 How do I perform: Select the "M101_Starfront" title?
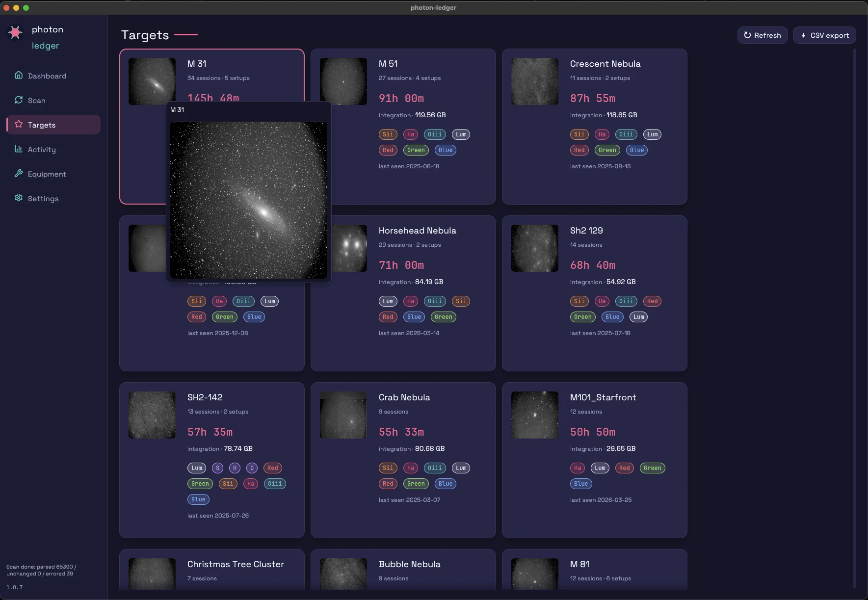tap(603, 397)
